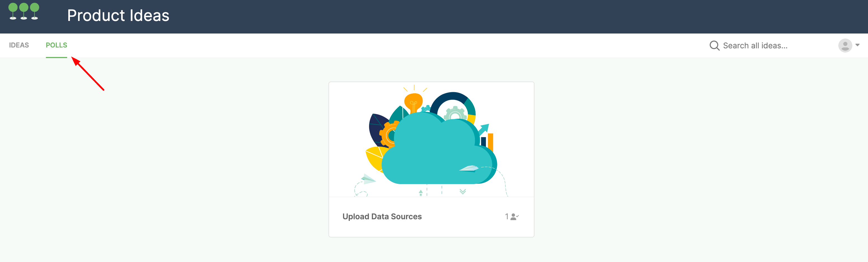
Task: Click the small up arrow beneath cloud
Action: (421, 193)
